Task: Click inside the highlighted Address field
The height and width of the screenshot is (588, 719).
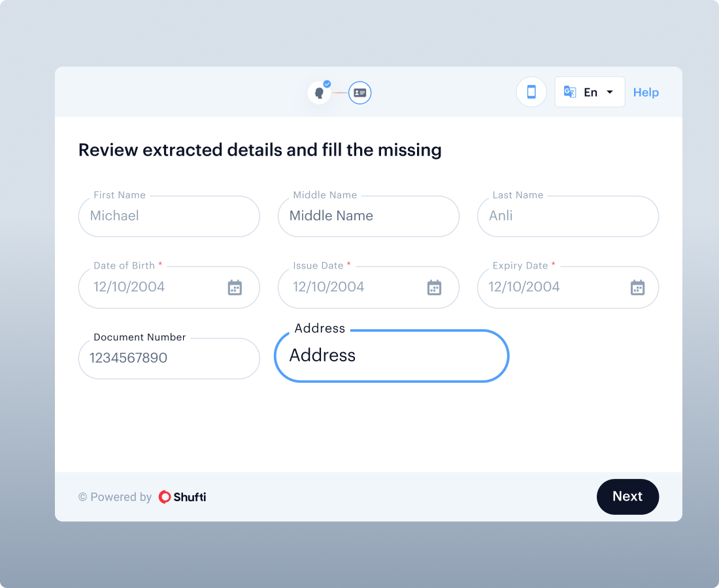Action: point(391,356)
